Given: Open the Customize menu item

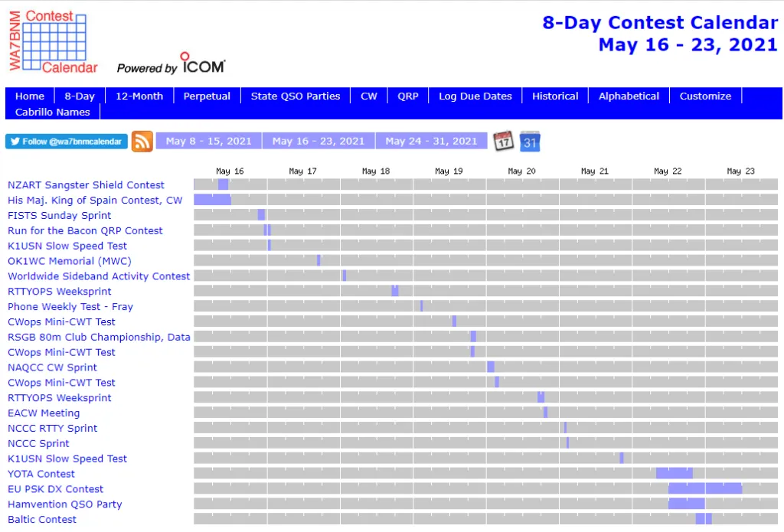Looking at the screenshot, I should pyautogui.click(x=705, y=96).
